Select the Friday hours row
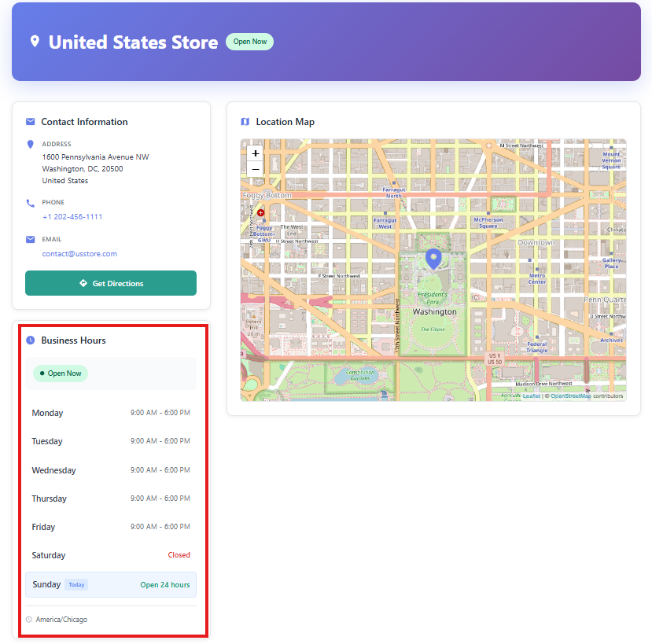Image resolution: width=652 pixels, height=644 pixels. click(111, 527)
